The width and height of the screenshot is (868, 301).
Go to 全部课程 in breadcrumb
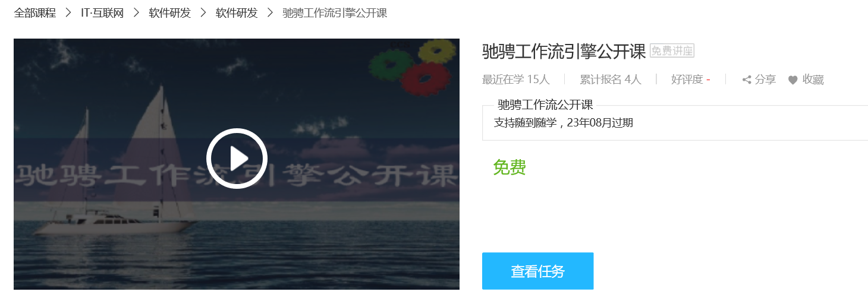coord(34,13)
